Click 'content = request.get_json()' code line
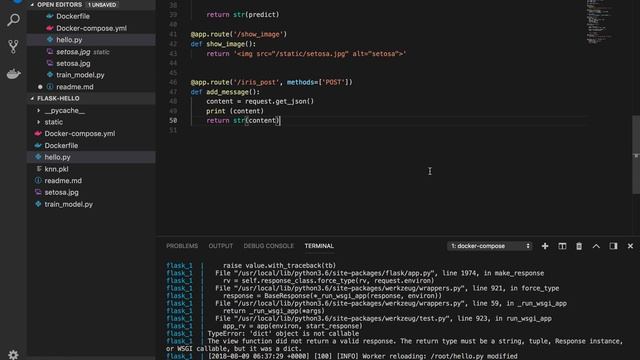The height and width of the screenshot is (360, 640). (260, 101)
